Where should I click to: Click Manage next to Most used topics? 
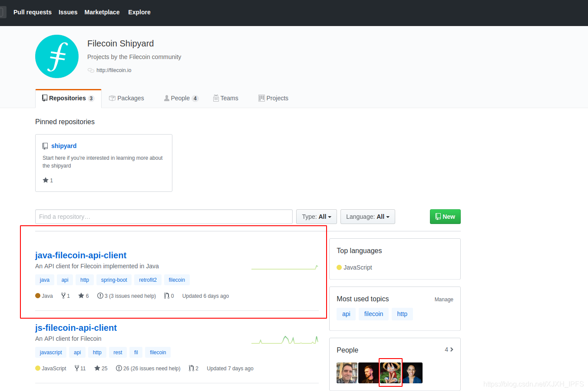(x=444, y=300)
